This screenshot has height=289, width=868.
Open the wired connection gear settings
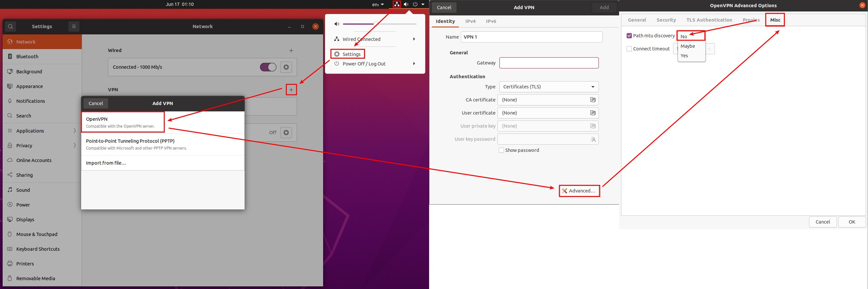[286, 67]
